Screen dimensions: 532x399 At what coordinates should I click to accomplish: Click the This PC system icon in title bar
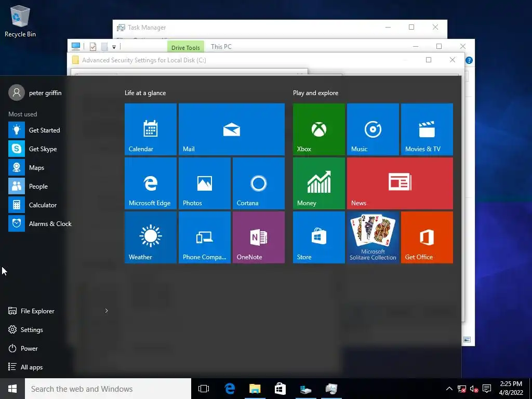point(76,46)
